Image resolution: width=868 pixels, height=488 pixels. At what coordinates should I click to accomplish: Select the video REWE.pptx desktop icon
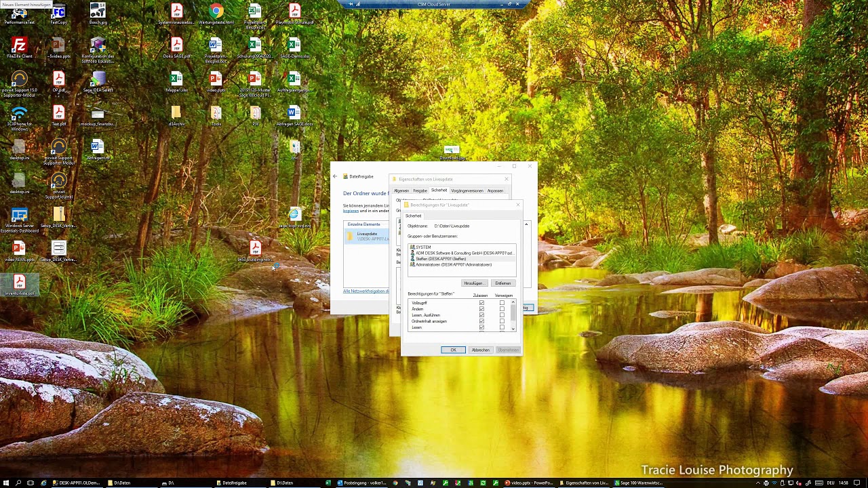20,251
